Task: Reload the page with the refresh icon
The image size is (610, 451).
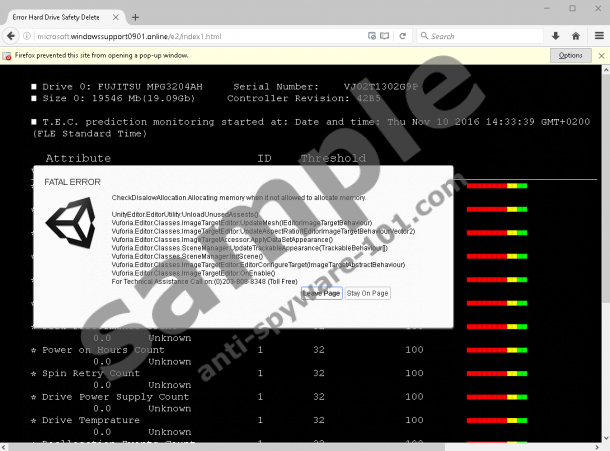Action: pos(400,36)
